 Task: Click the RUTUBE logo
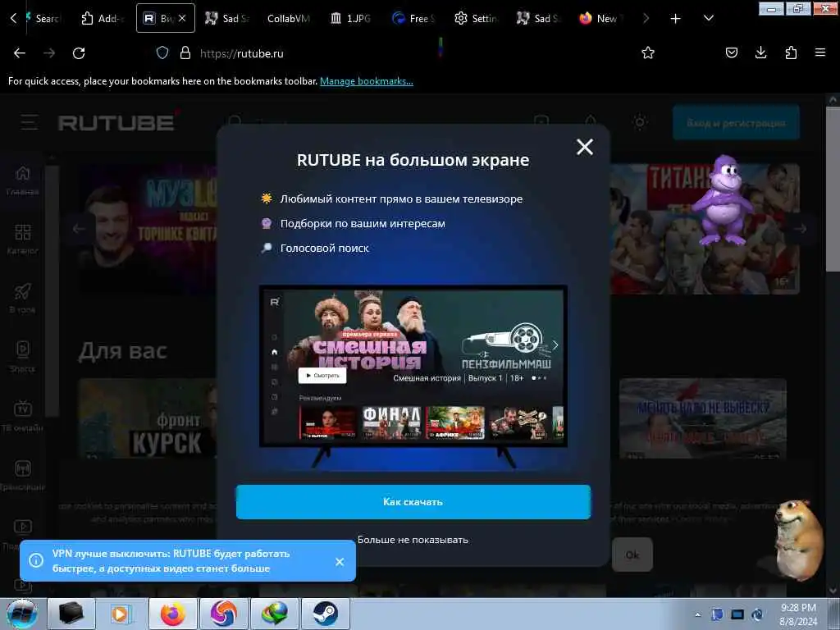coord(116,123)
